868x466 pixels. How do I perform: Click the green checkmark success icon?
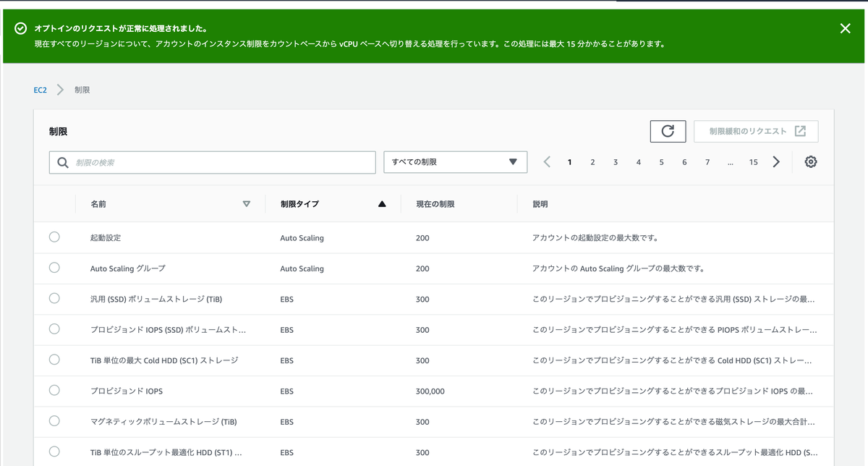tap(20, 28)
